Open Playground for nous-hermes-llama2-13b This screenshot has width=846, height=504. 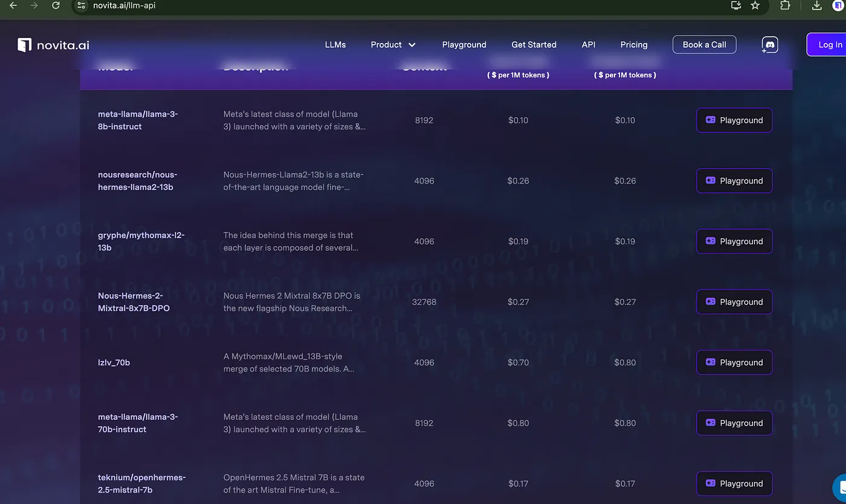pyautogui.click(x=734, y=181)
